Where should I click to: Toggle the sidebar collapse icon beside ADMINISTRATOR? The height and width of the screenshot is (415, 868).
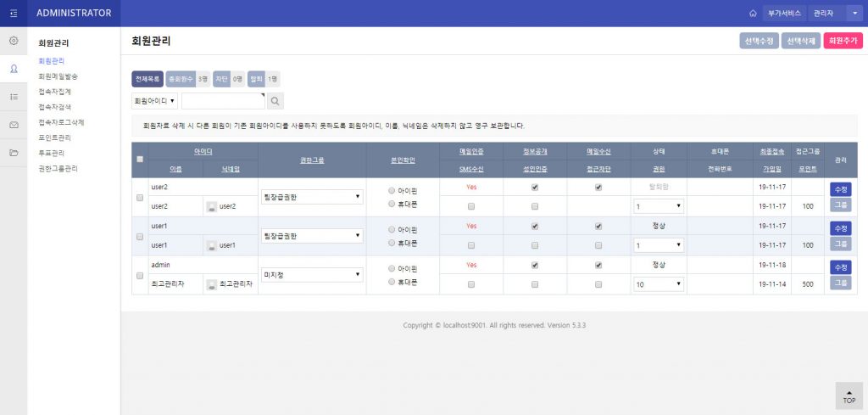[x=14, y=13]
